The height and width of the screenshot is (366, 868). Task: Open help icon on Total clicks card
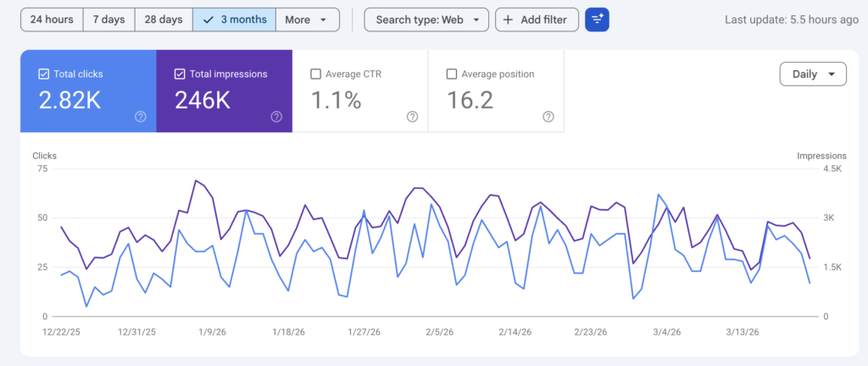pyautogui.click(x=141, y=117)
